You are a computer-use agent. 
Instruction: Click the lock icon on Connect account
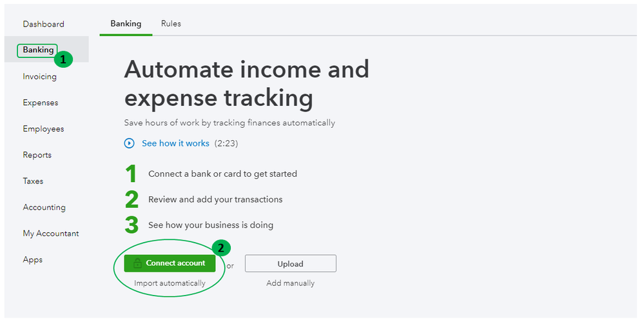click(x=137, y=263)
